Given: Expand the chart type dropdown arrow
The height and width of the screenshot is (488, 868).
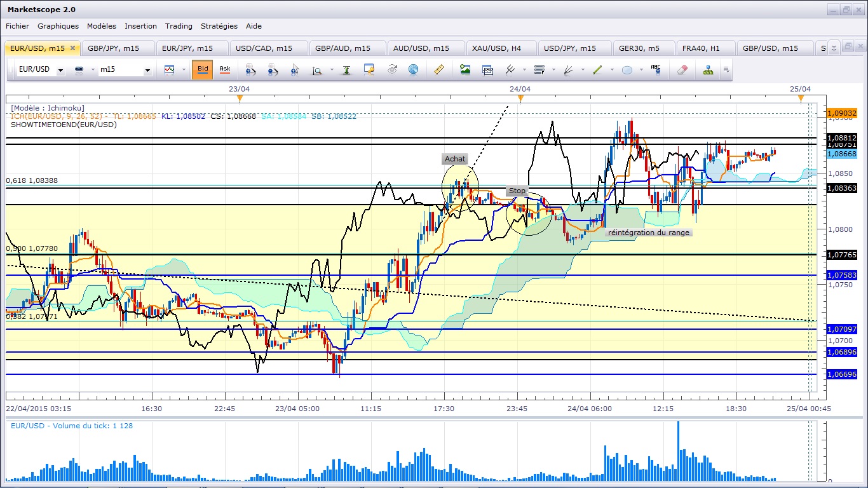Looking at the screenshot, I should pyautogui.click(x=182, y=70).
